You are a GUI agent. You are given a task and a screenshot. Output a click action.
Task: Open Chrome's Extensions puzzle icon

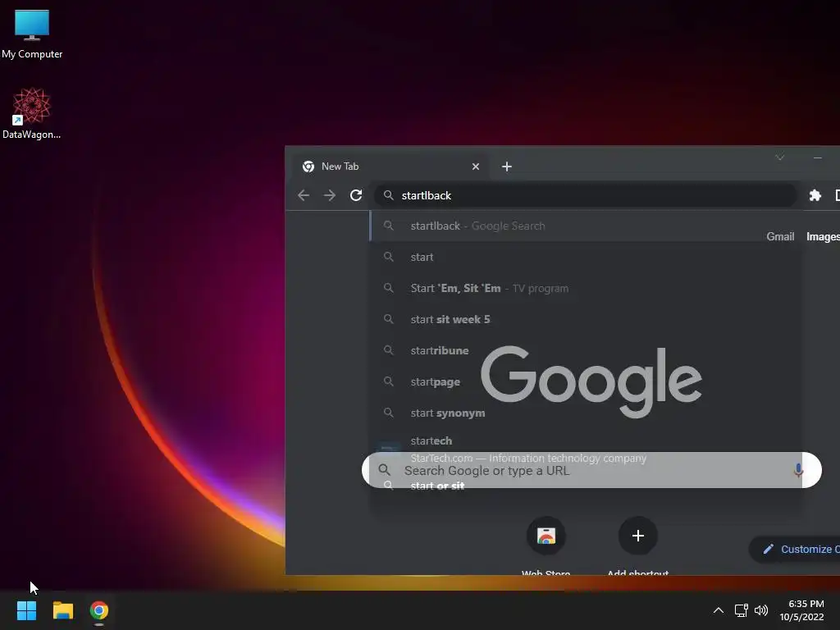pyautogui.click(x=815, y=195)
